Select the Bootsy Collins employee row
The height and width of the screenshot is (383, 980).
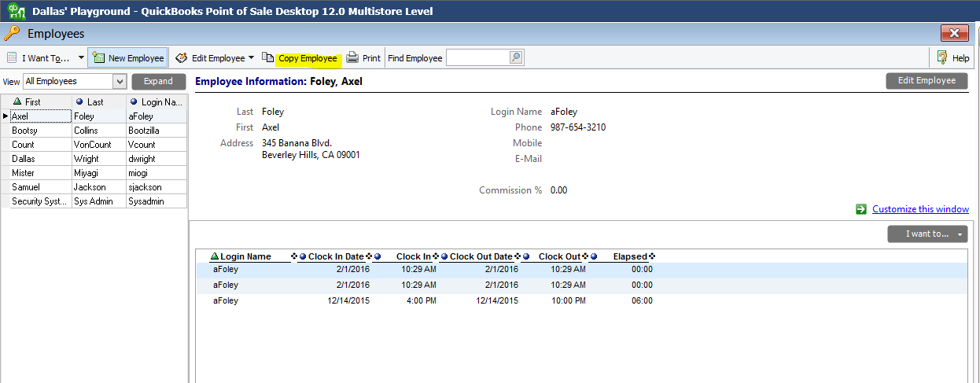point(94,130)
